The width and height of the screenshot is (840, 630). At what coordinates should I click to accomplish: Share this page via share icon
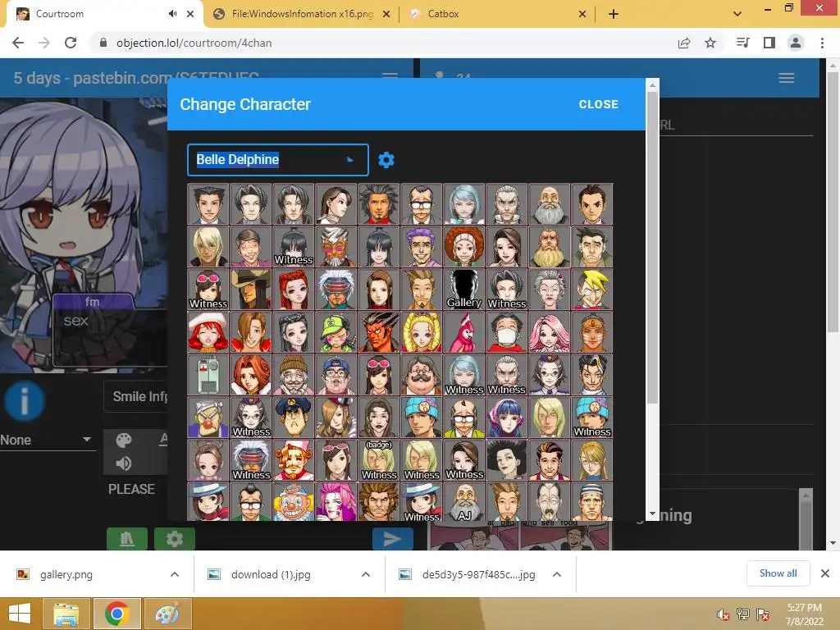coord(683,43)
